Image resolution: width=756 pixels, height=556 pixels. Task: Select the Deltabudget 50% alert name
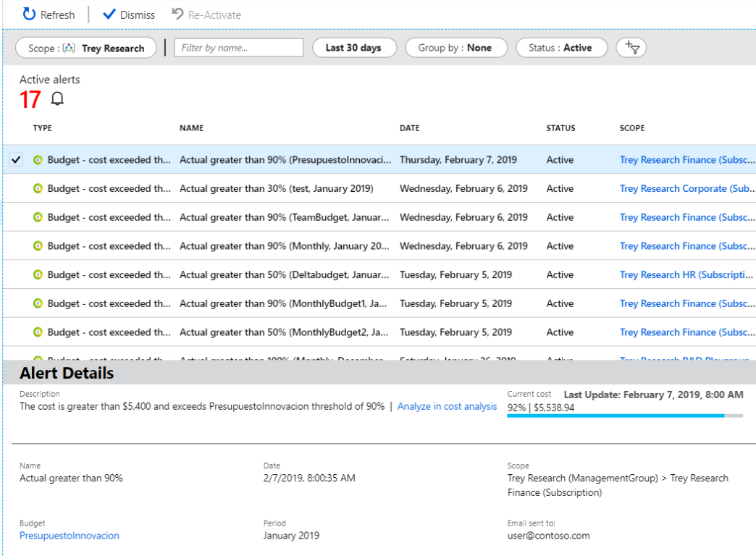pyautogui.click(x=285, y=275)
